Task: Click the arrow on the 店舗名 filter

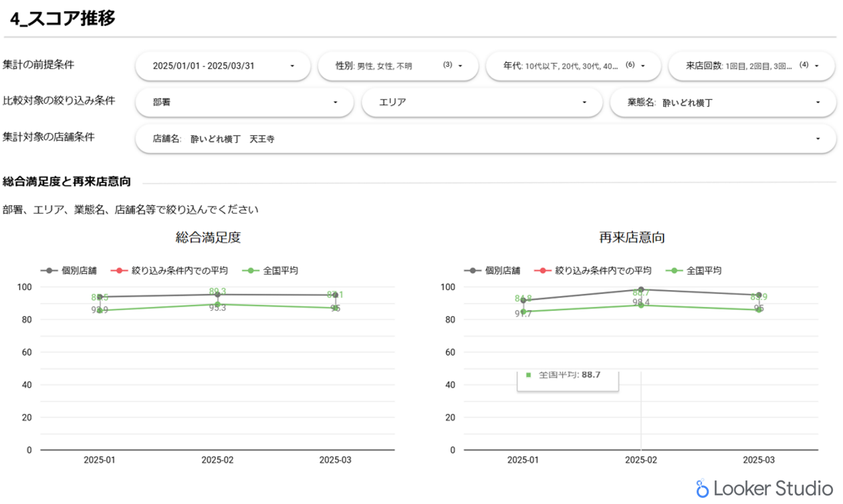Action: pyautogui.click(x=818, y=139)
